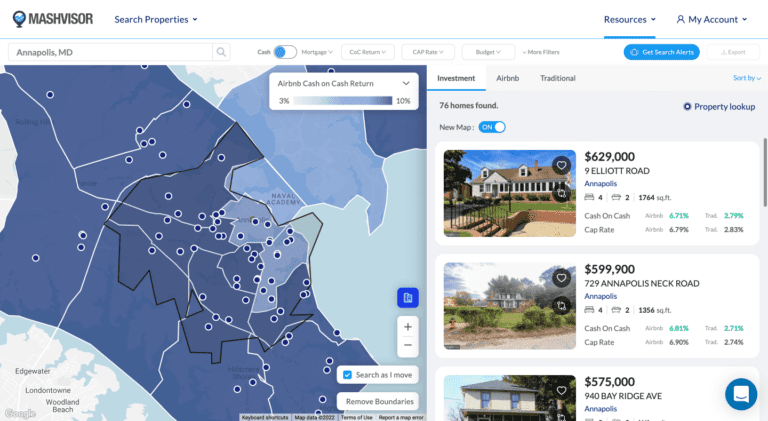The height and width of the screenshot is (421, 768).
Task: Turn off the New Map toggle
Action: tap(492, 127)
